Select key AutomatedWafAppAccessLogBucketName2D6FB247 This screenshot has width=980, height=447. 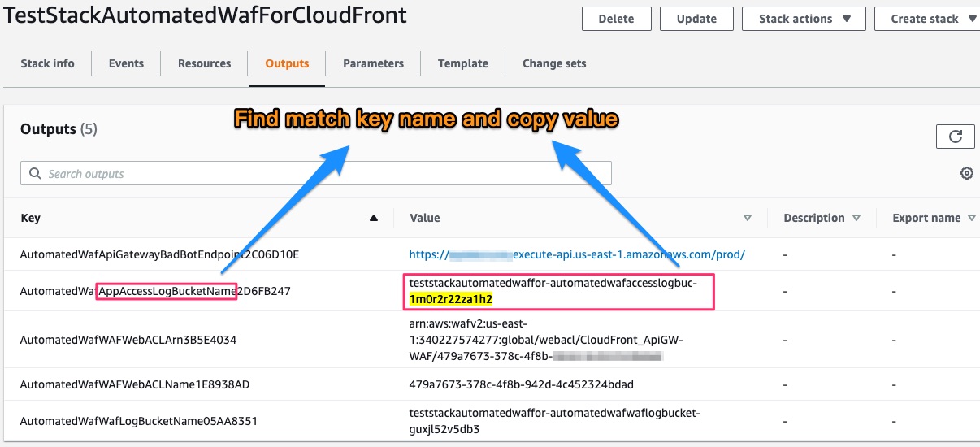tap(155, 291)
